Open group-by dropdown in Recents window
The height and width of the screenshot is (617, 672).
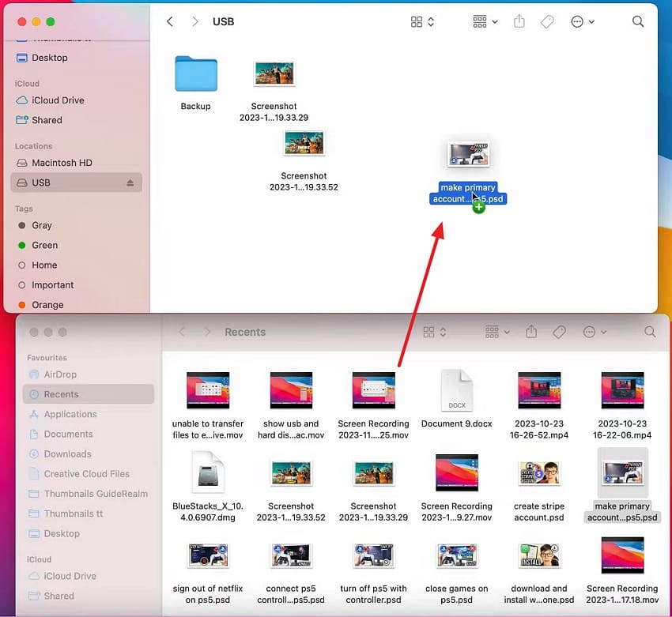coord(497,332)
